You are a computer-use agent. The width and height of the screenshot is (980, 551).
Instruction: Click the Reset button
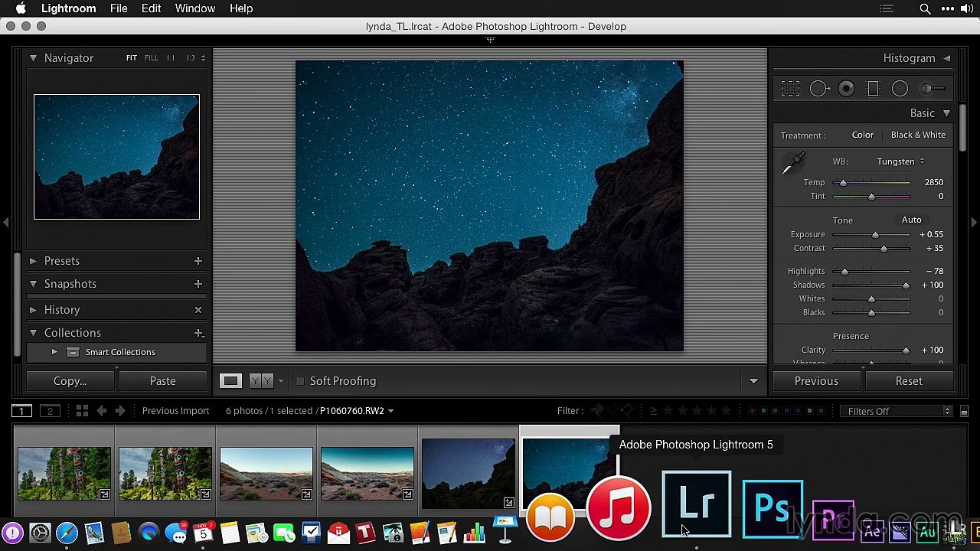909,381
